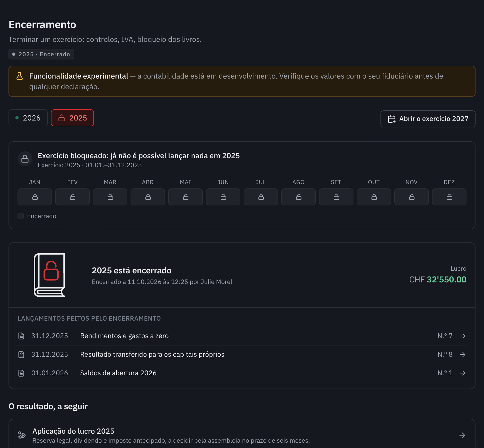Click the CHF 32'550.00 profit value
Screen dimensions: 484x448
[438, 279]
